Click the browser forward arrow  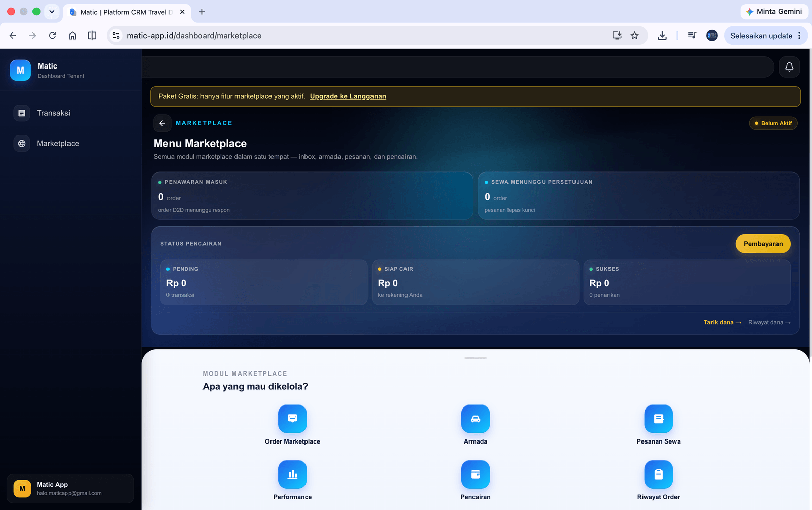[32, 36]
